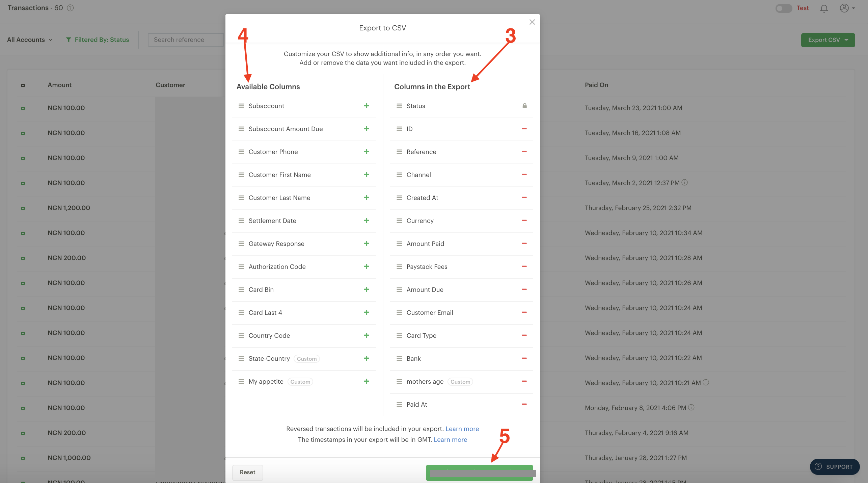Add Subaccount Amount Due column
This screenshot has width=868, height=483.
pyautogui.click(x=367, y=129)
